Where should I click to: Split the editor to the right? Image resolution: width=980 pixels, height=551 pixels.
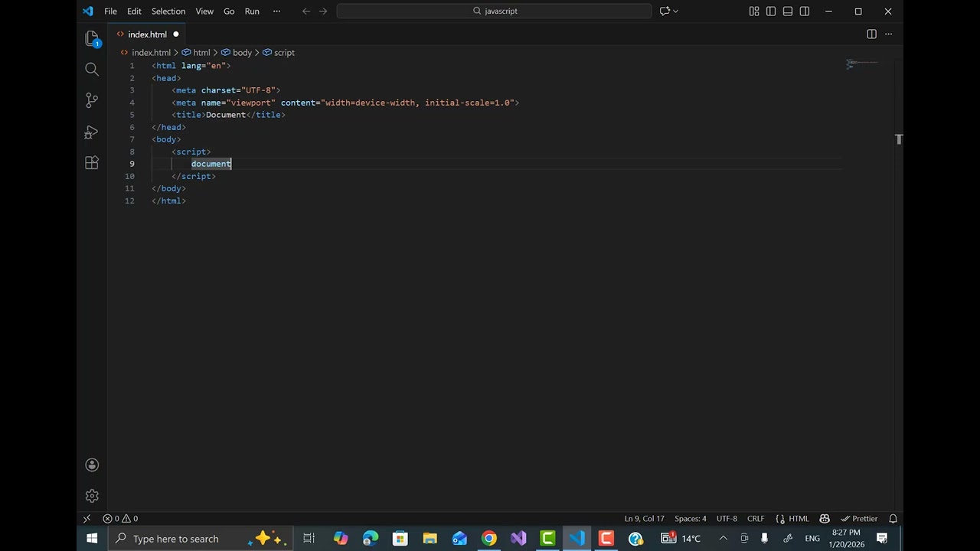point(871,34)
